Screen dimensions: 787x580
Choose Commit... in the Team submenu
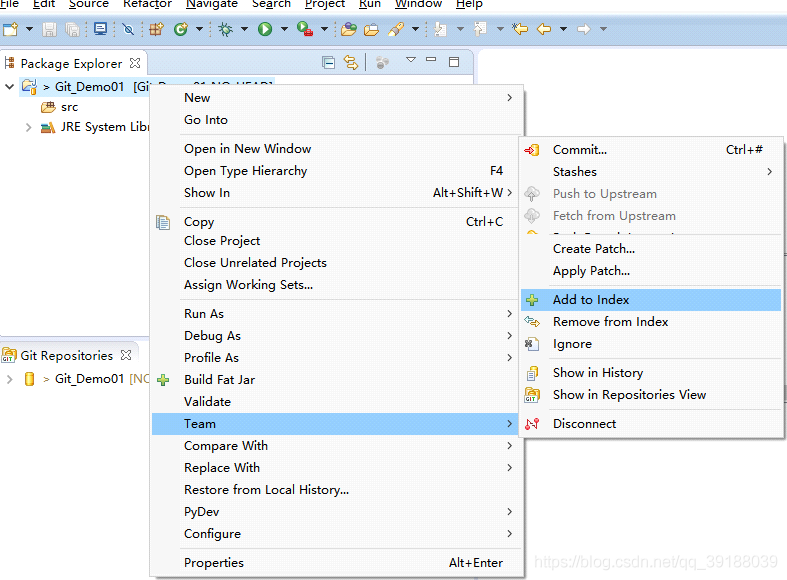click(651, 150)
